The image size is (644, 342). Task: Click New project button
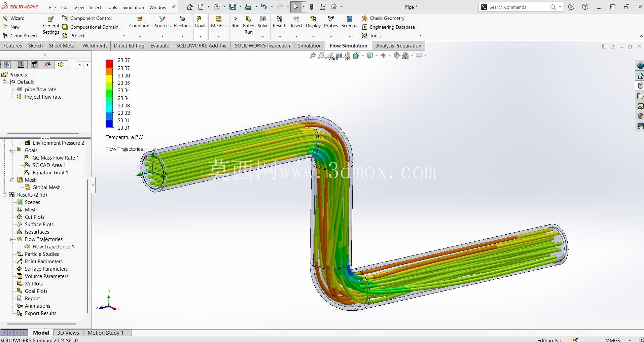[11, 27]
